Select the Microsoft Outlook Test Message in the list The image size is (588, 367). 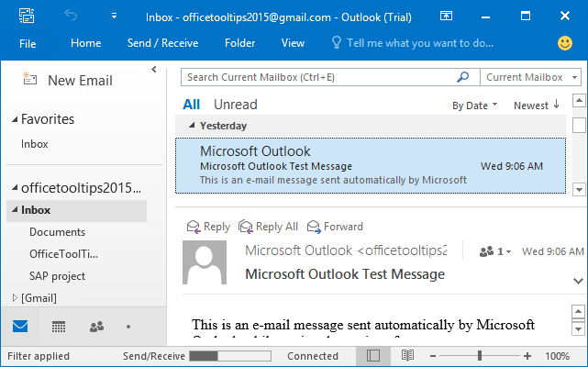(371, 165)
